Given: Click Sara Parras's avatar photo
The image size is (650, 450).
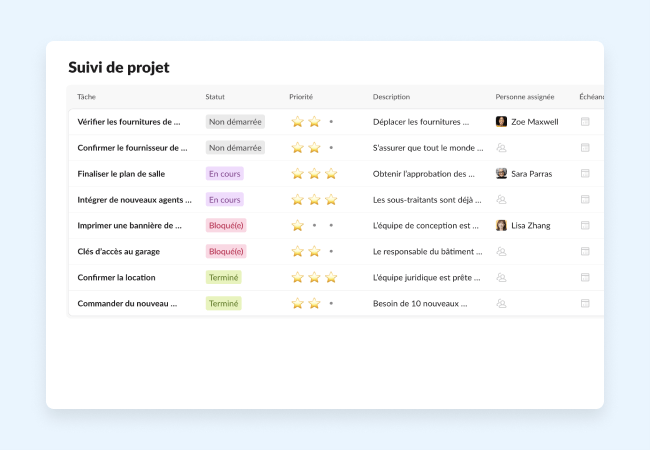Looking at the screenshot, I should pos(501,174).
